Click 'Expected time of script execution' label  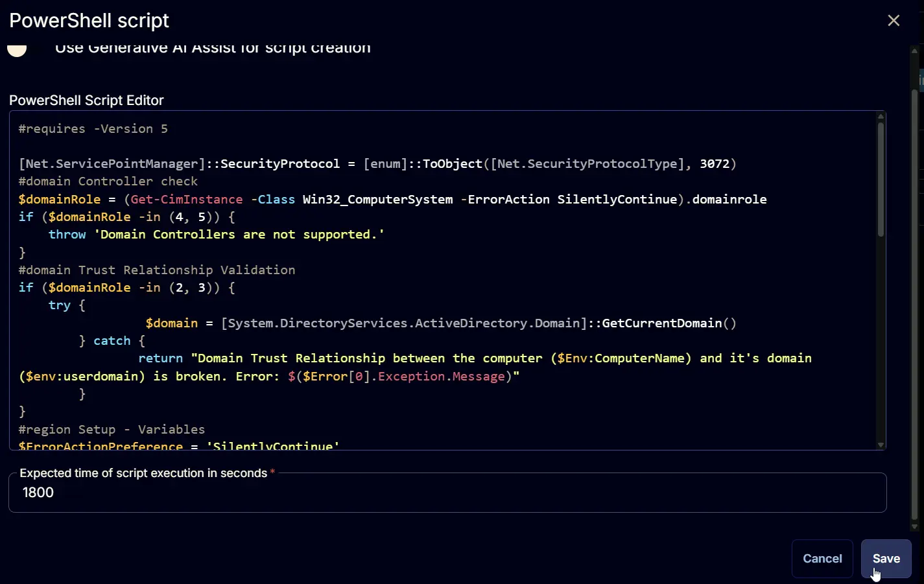click(x=143, y=473)
